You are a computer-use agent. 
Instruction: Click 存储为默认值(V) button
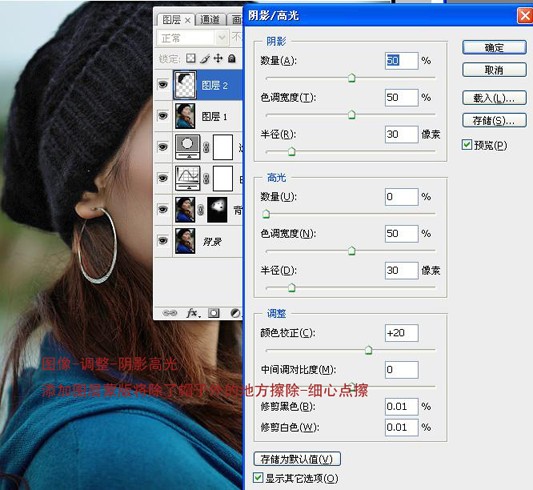coord(297,459)
